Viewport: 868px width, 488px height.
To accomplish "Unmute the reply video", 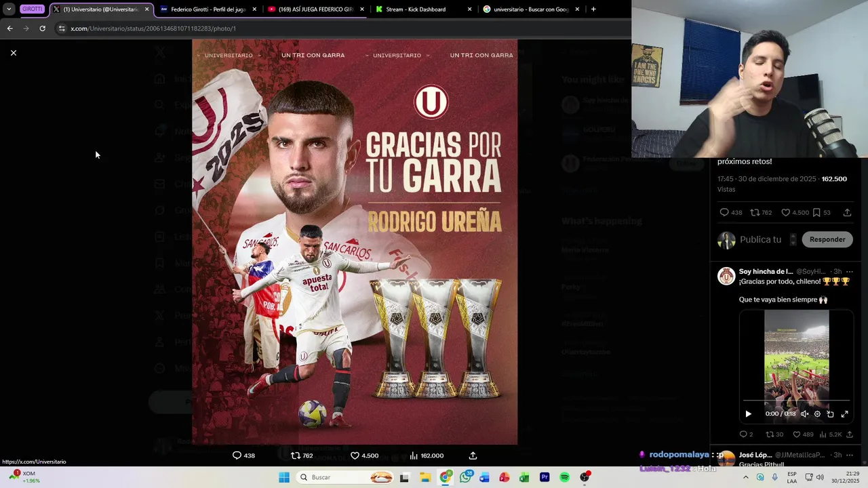I will [804, 414].
